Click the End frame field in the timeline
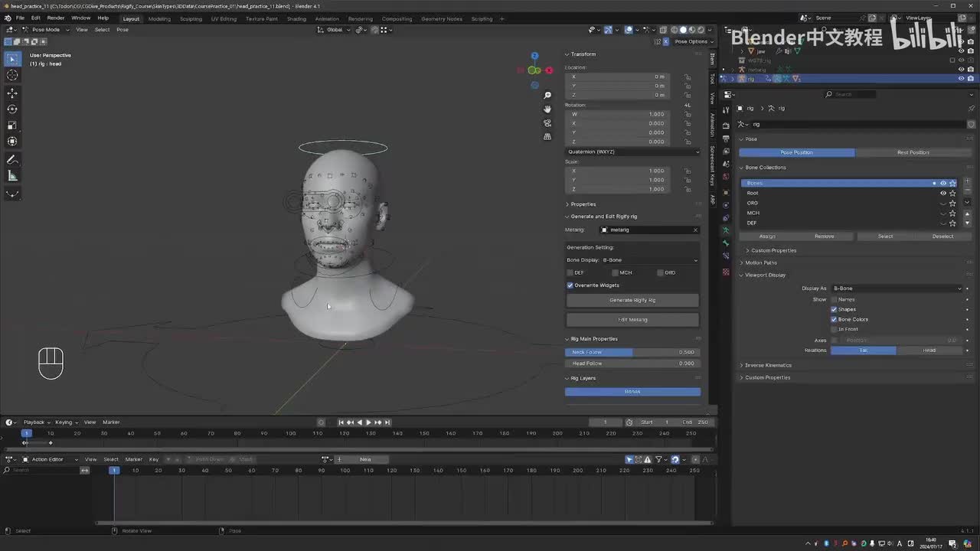The height and width of the screenshot is (551, 980). click(695, 422)
